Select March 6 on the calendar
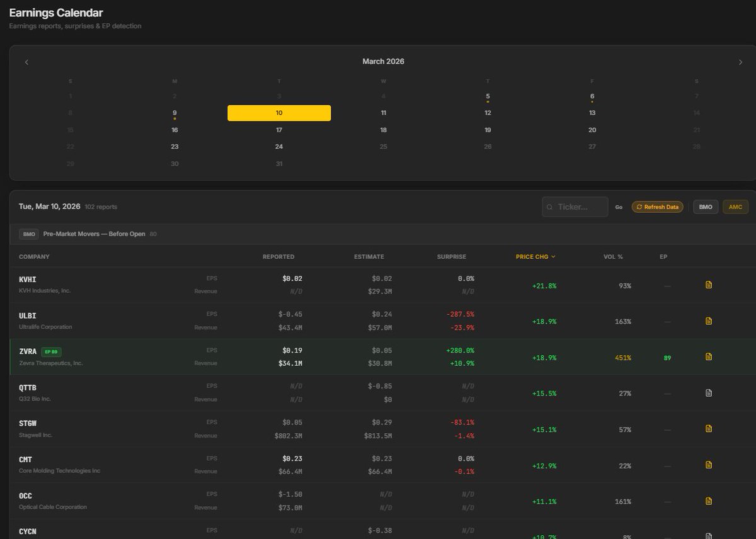 click(592, 96)
